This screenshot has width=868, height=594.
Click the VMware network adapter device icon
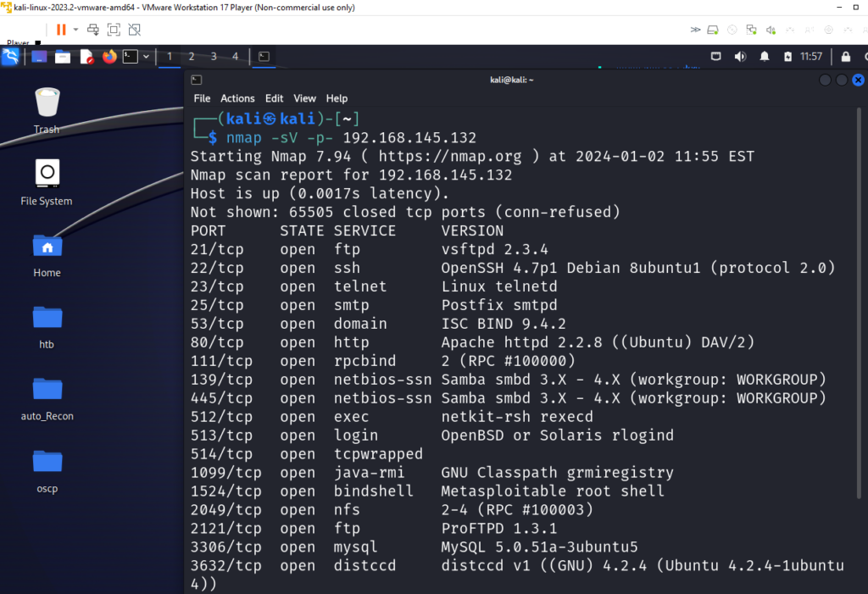[x=751, y=30]
